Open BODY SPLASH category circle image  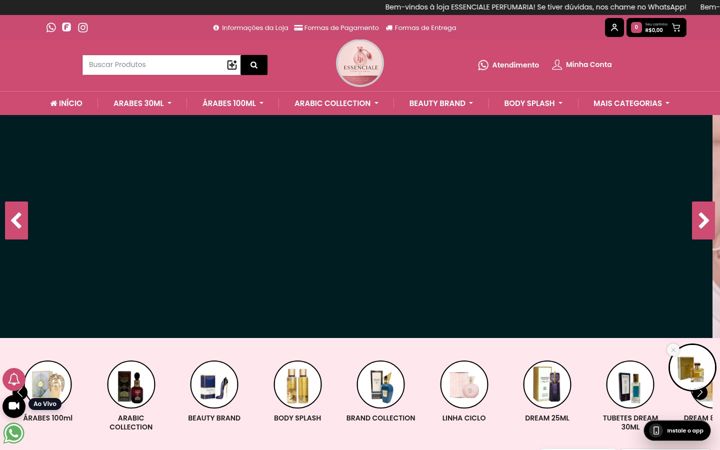point(298,384)
